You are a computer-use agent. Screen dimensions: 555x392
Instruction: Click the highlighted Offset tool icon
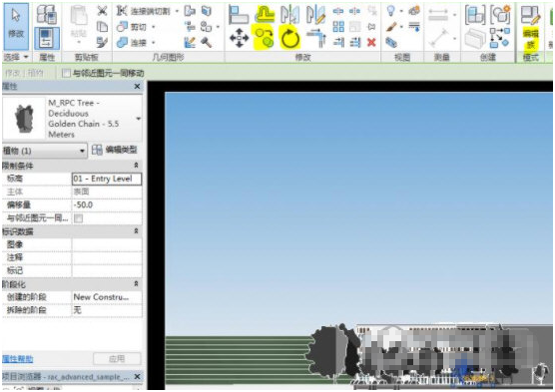click(265, 14)
